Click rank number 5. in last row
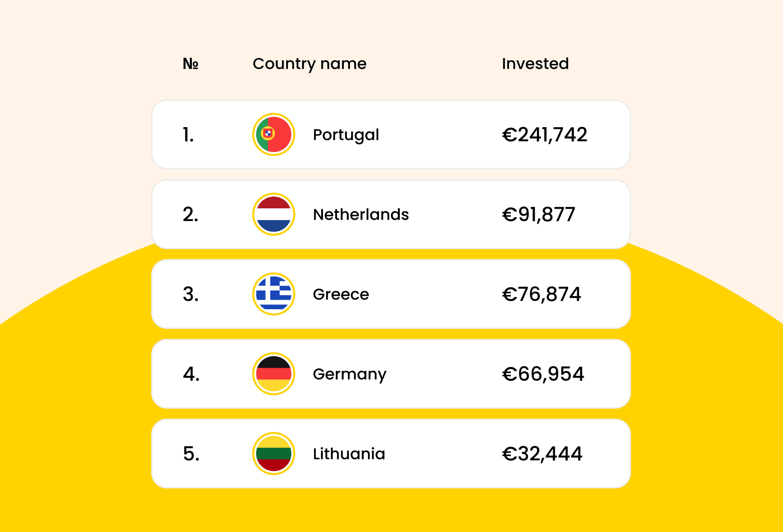The height and width of the screenshot is (532, 783). click(191, 454)
